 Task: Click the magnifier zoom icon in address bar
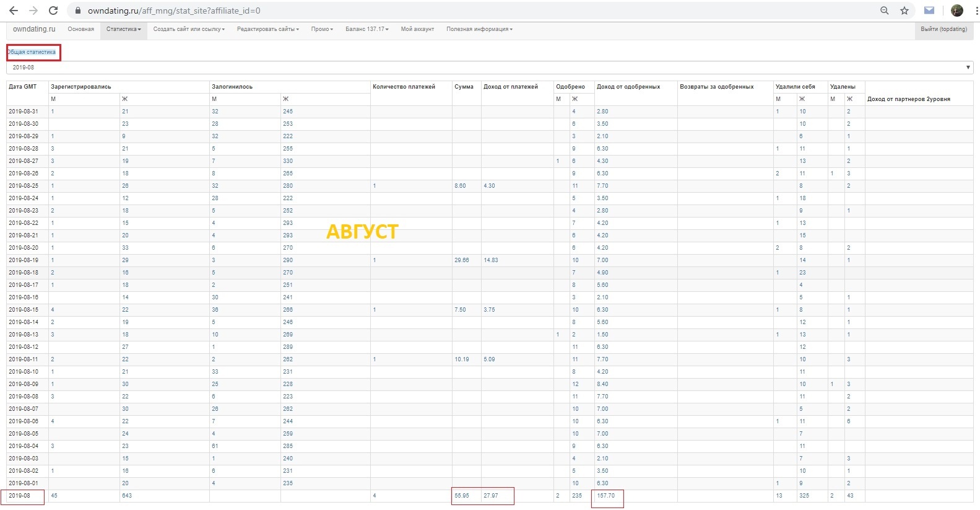pyautogui.click(x=885, y=11)
